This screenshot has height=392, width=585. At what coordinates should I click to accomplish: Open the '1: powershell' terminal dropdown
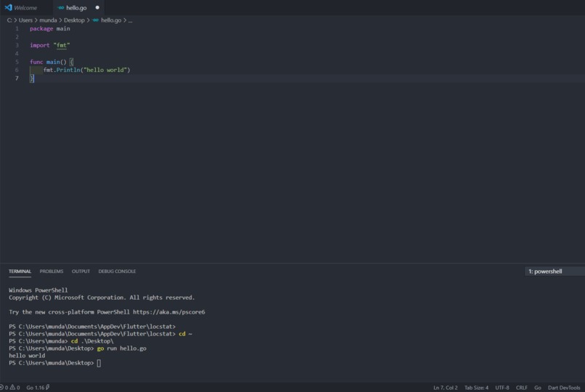[555, 271]
